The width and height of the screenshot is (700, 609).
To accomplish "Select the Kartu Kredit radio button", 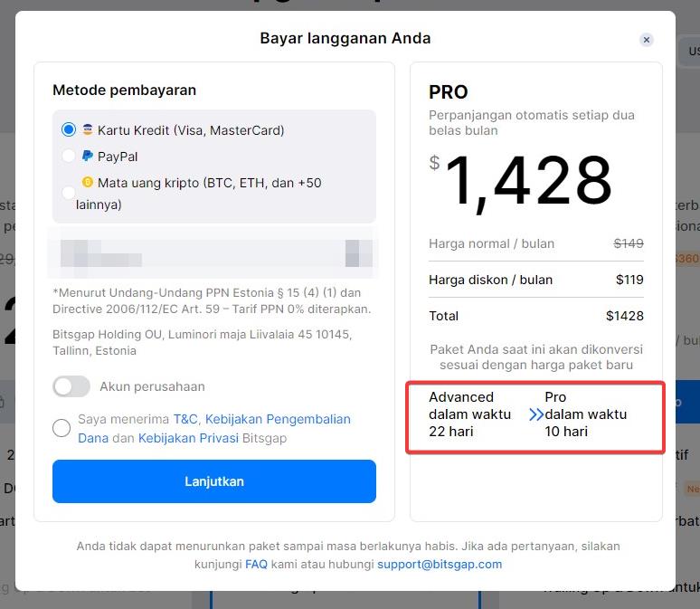I will coord(69,129).
